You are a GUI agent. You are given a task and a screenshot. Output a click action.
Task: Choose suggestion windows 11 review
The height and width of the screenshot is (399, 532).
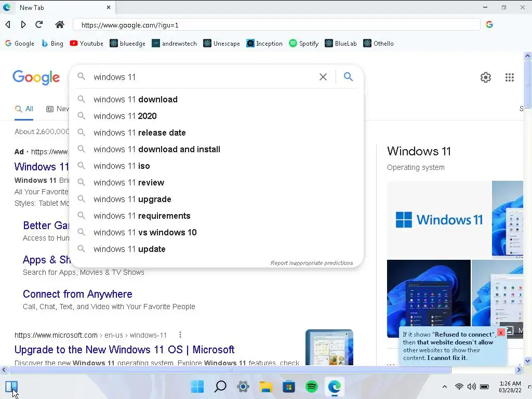[216, 182]
